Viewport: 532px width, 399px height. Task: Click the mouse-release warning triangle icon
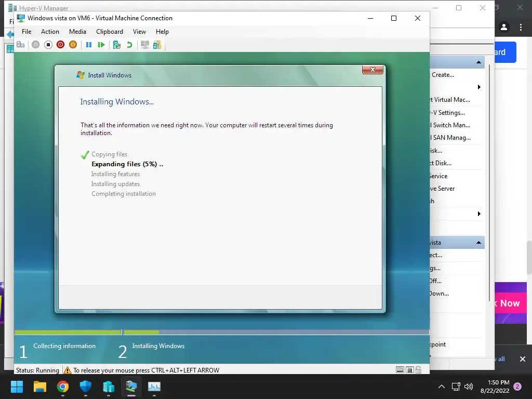point(67,370)
